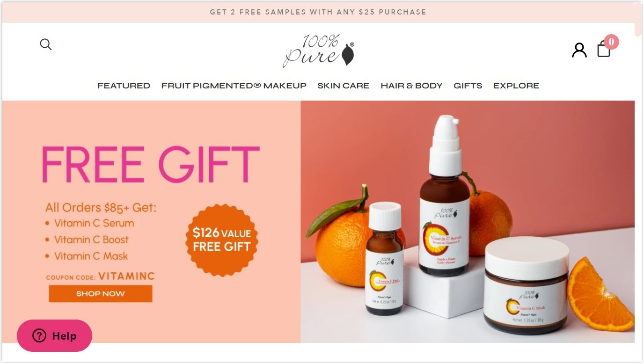Image resolution: width=644 pixels, height=364 pixels.
Task: Click the $126 Value Free Gift badge
Action: coord(222,240)
